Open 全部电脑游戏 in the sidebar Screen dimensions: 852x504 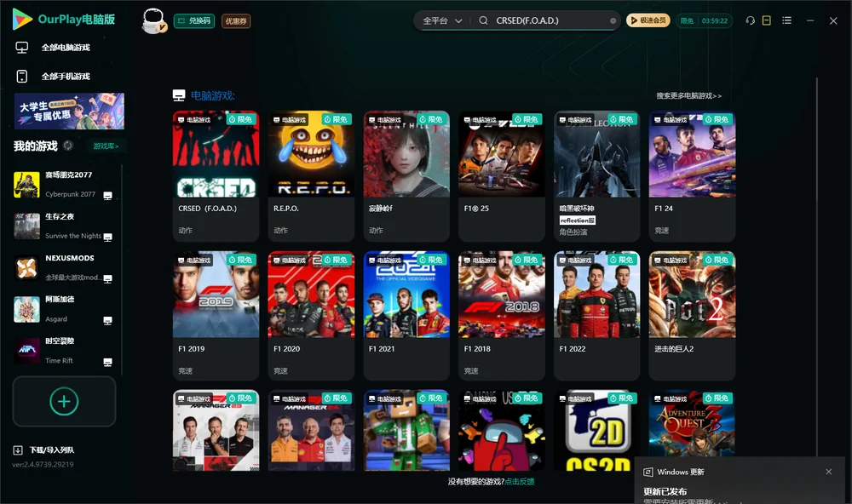point(53,48)
